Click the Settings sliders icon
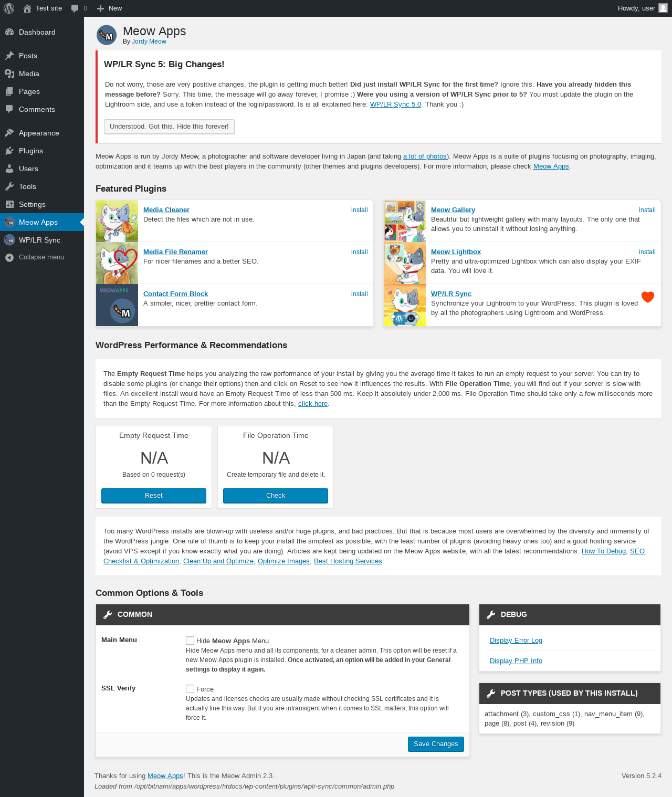This screenshot has height=797, width=672. [x=9, y=204]
